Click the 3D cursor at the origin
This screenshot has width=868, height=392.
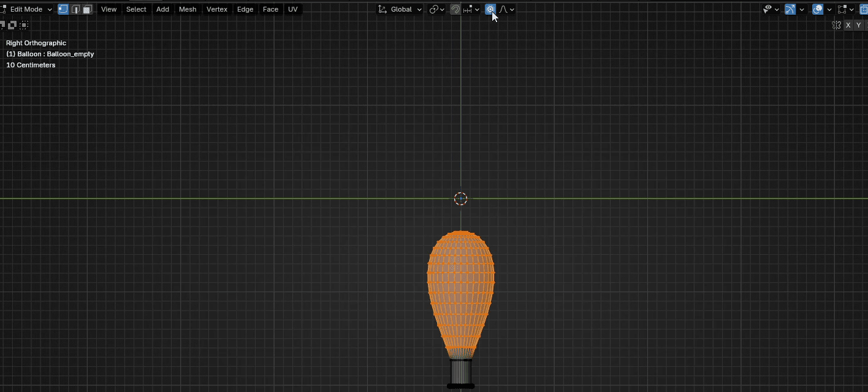pos(460,198)
